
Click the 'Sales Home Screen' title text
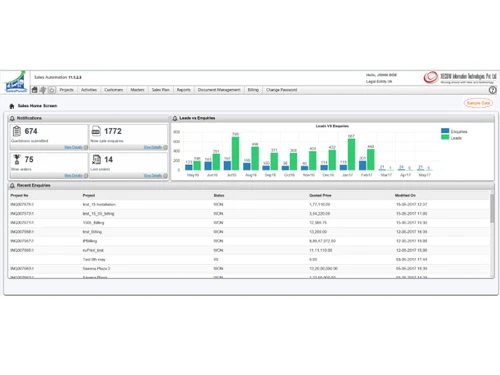tap(37, 106)
